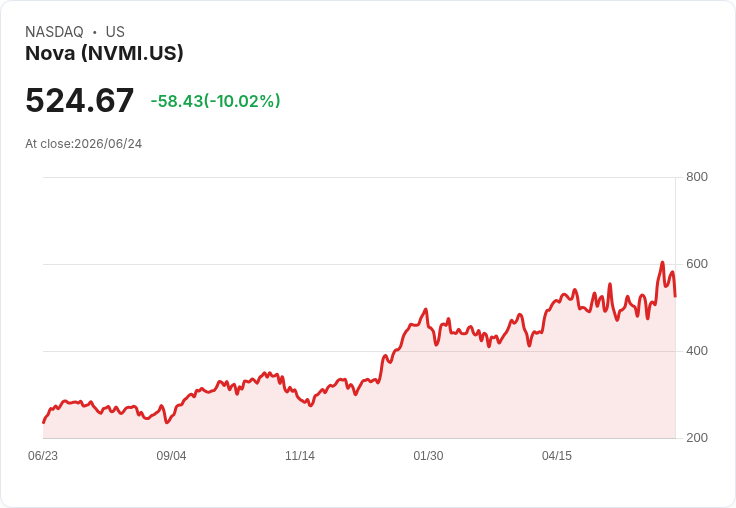
Task: Click the 09/04 date axis label
Action: click(171, 456)
